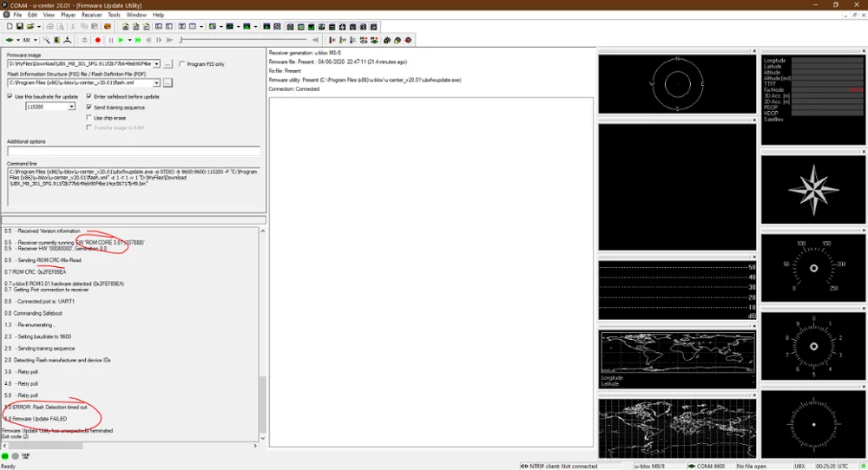Uncheck Use this baudrate for update
Viewport: 868px width, 470px height.
(10, 96)
